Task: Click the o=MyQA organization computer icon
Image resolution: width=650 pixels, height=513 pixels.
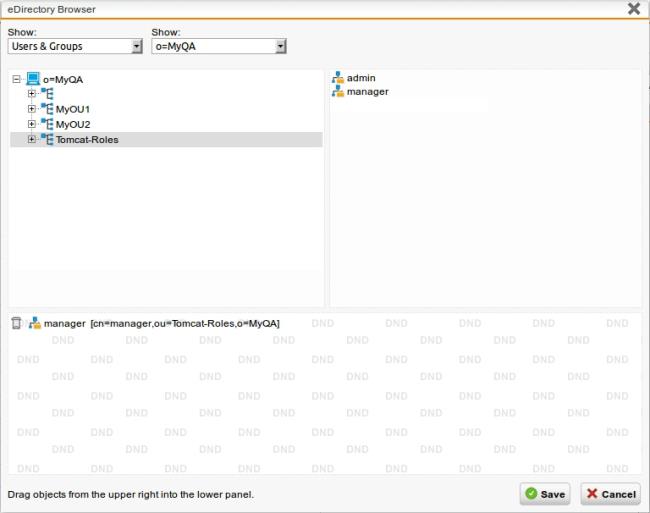Action: (x=33, y=78)
